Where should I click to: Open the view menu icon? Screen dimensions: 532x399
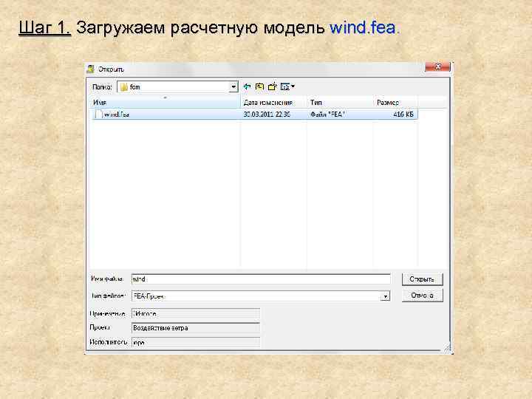pyautogui.click(x=287, y=87)
